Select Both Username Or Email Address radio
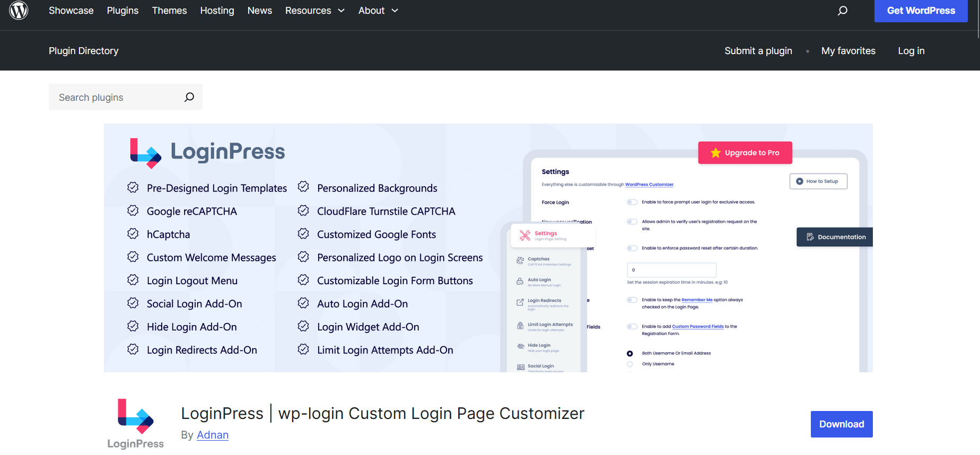Viewport: 980px width, 455px height. coord(630,354)
